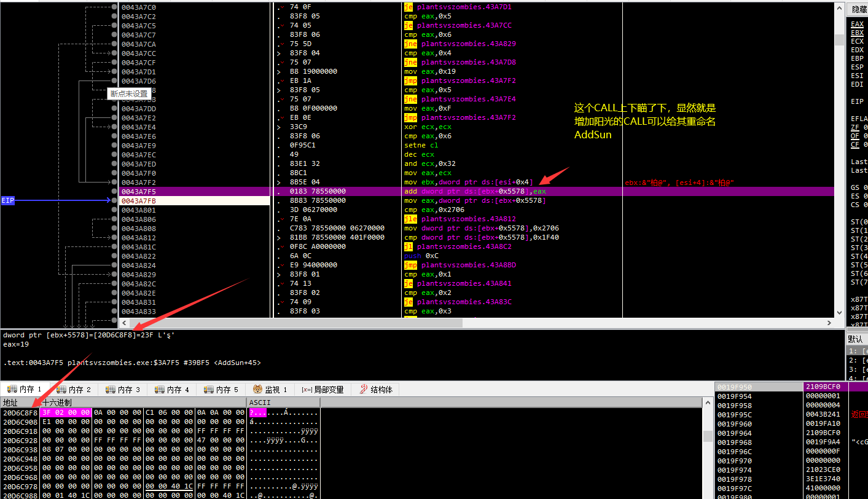Select the ESP register

(857, 68)
